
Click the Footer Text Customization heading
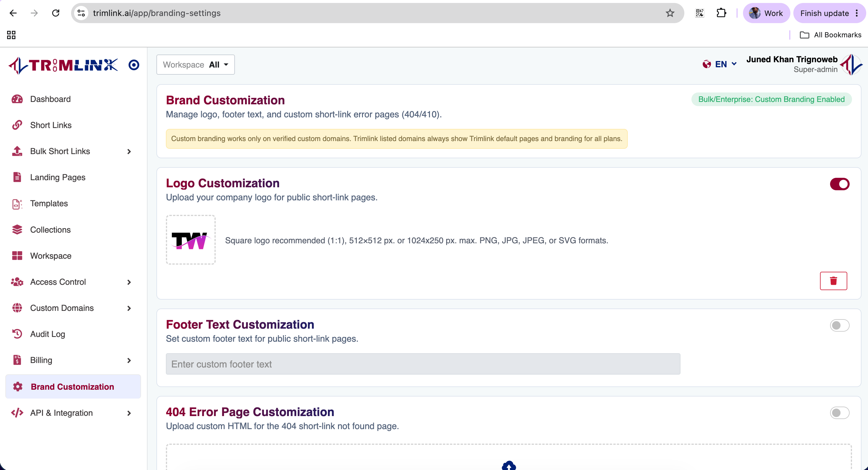[240, 324]
